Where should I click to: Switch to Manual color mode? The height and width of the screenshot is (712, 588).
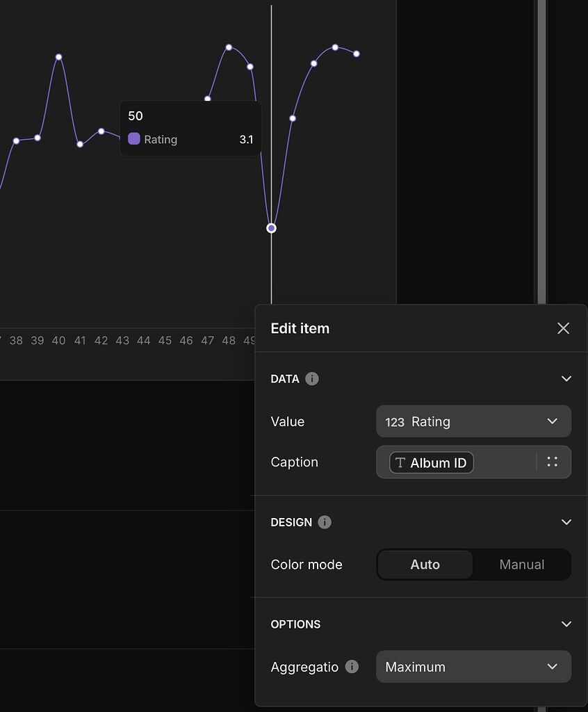(x=521, y=565)
